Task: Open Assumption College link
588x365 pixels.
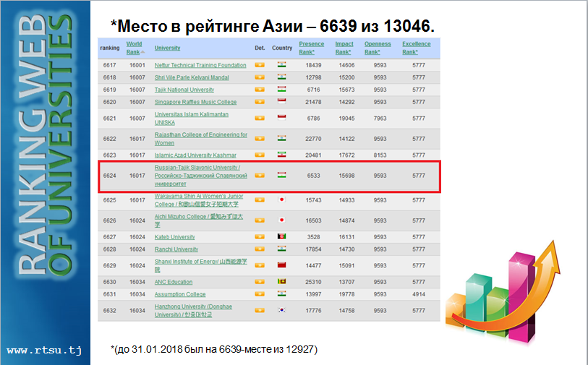Action: (180, 295)
